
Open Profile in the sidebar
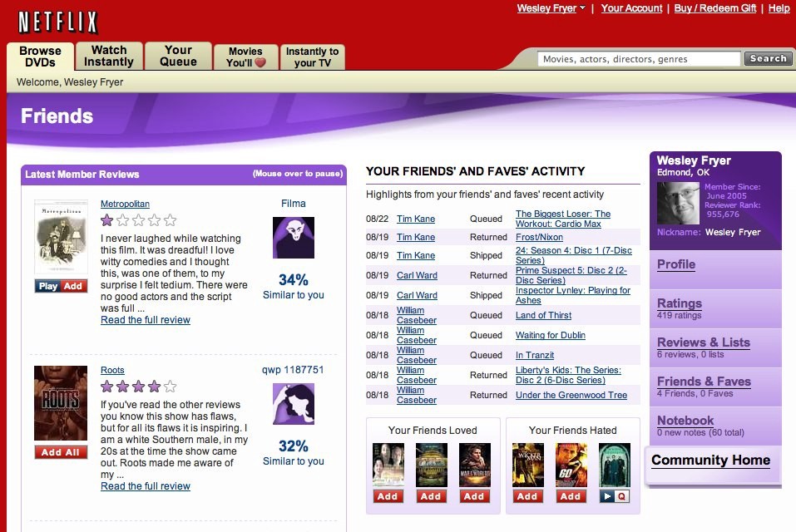point(676,264)
